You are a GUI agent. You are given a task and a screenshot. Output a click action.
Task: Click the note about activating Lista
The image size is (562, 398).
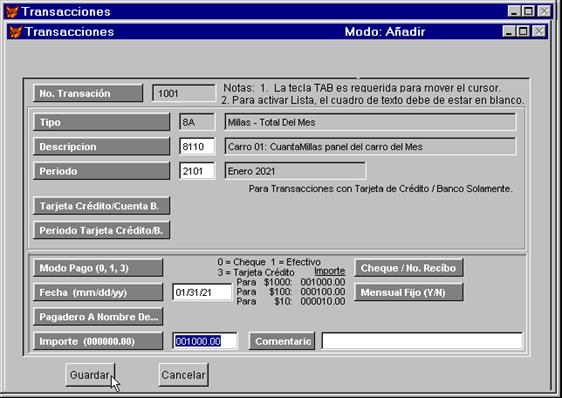coord(373,100)
